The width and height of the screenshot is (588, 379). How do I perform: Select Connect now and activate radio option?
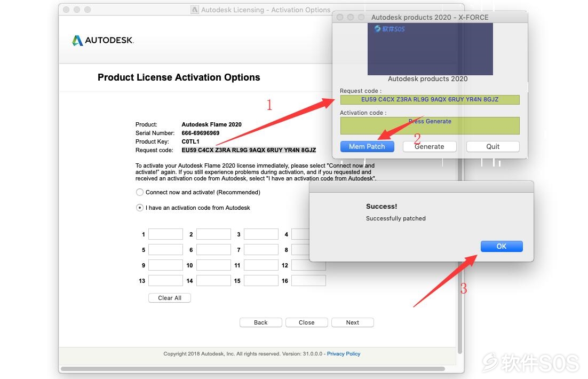(x=139, y=192)
